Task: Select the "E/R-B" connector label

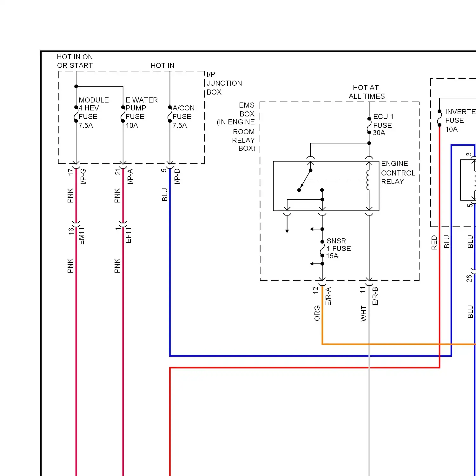Action: (375, 296)
